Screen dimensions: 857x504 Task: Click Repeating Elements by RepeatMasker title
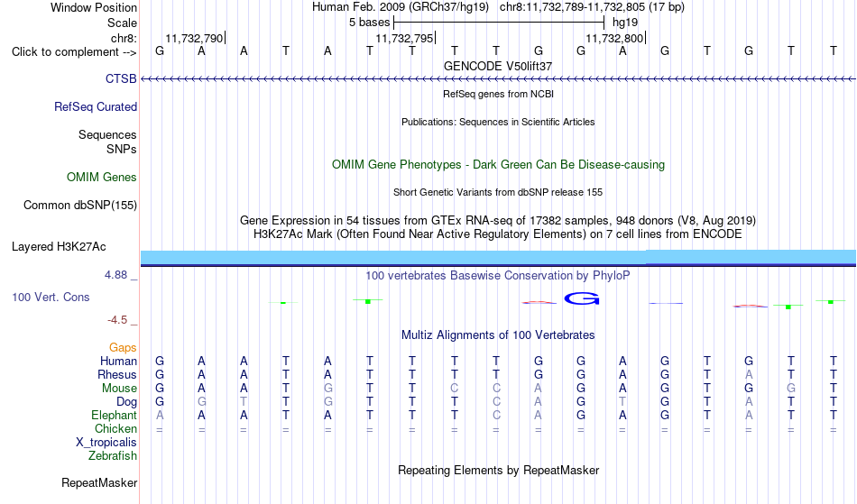(x=499, y=470)
